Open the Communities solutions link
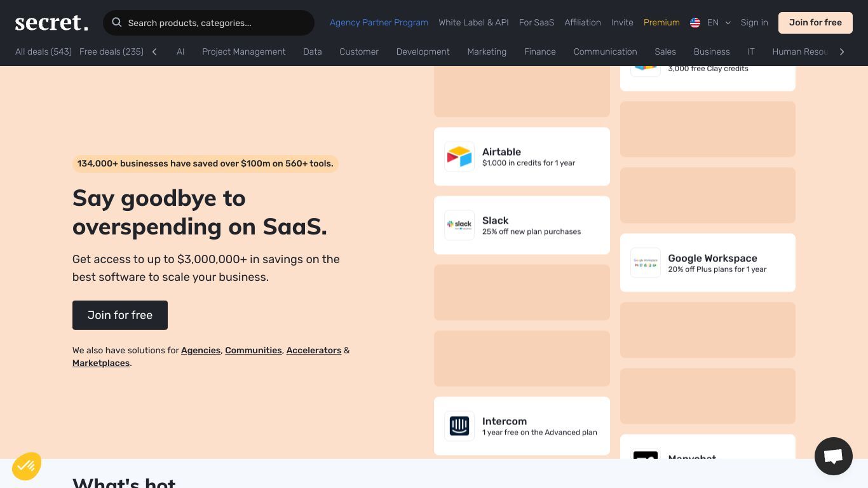868x488 pixels. [254, 350]
